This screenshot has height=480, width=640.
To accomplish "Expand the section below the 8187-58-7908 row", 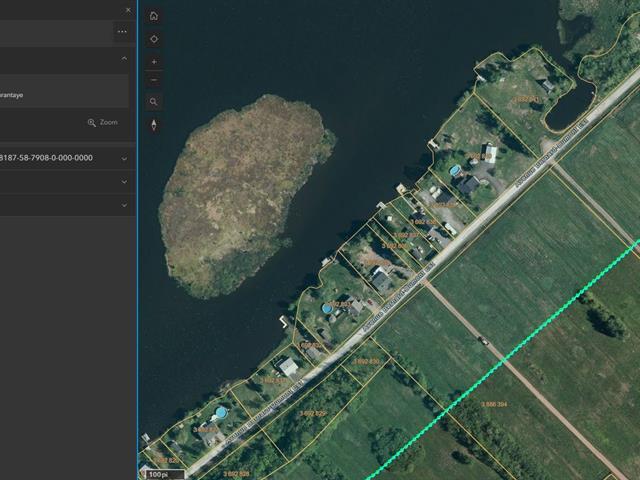I will [x=124, y=182].
